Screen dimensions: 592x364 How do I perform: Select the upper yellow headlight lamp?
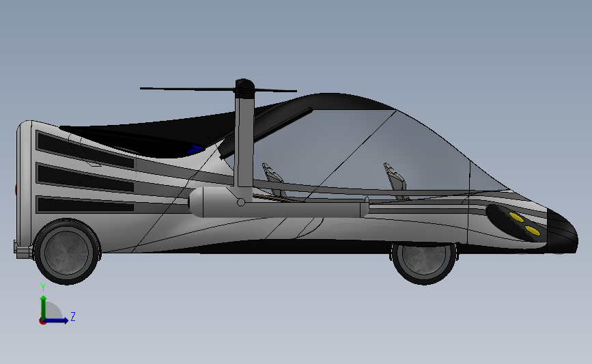click(516, 217)
